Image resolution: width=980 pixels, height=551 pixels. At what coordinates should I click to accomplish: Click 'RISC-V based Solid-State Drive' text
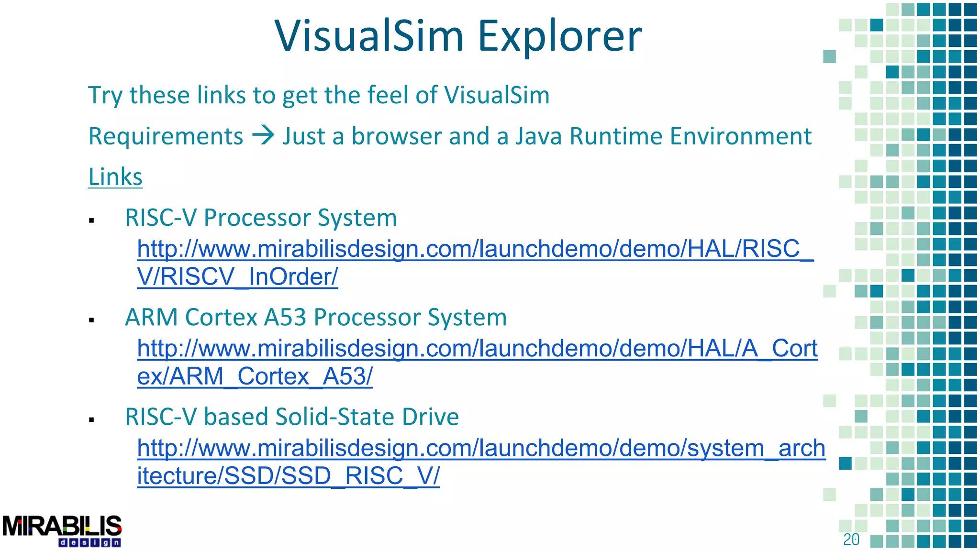pyautogui.click(x=292, y=417)
